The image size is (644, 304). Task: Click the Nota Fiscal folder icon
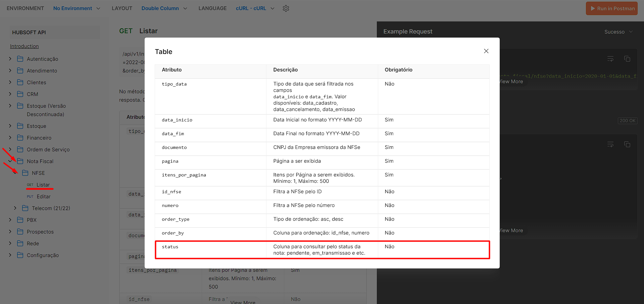[x=20, y=161]
